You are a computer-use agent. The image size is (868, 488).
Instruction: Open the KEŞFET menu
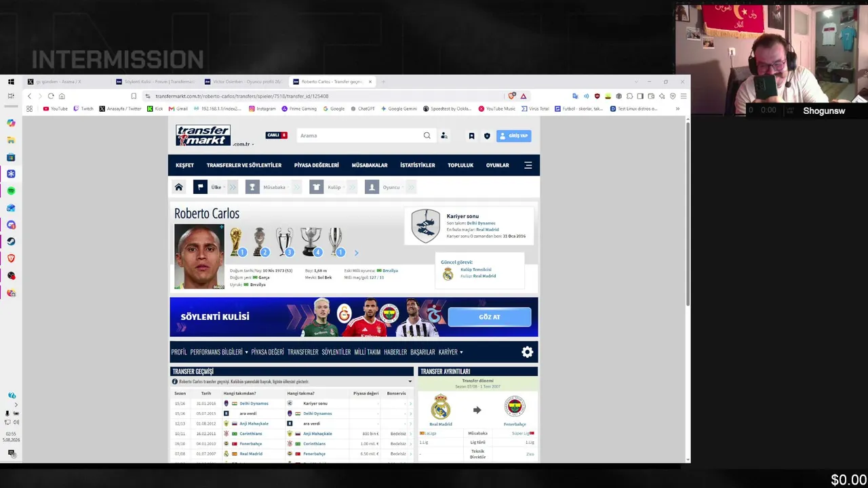click(x=184, y=165)
